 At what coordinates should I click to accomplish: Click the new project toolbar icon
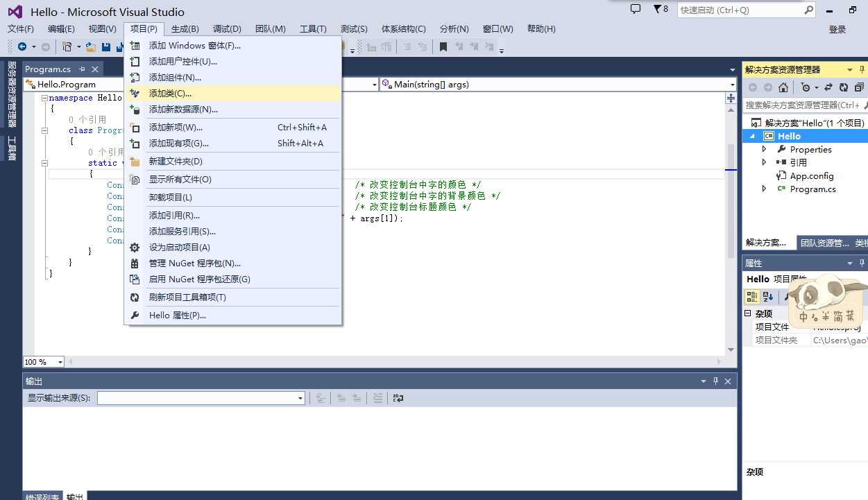tap(67, 47)
